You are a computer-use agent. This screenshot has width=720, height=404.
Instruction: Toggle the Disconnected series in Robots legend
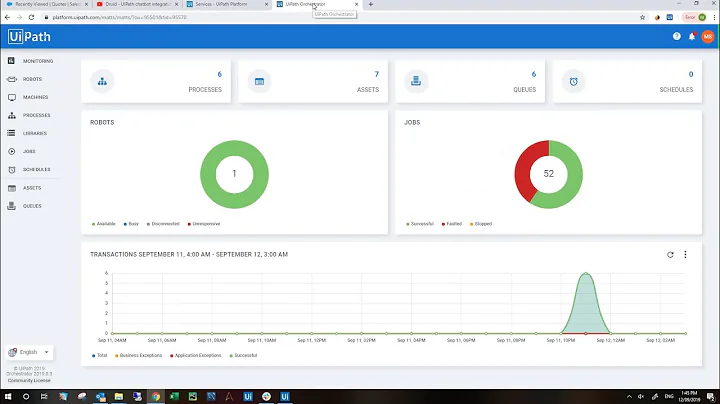pos(163,224)
